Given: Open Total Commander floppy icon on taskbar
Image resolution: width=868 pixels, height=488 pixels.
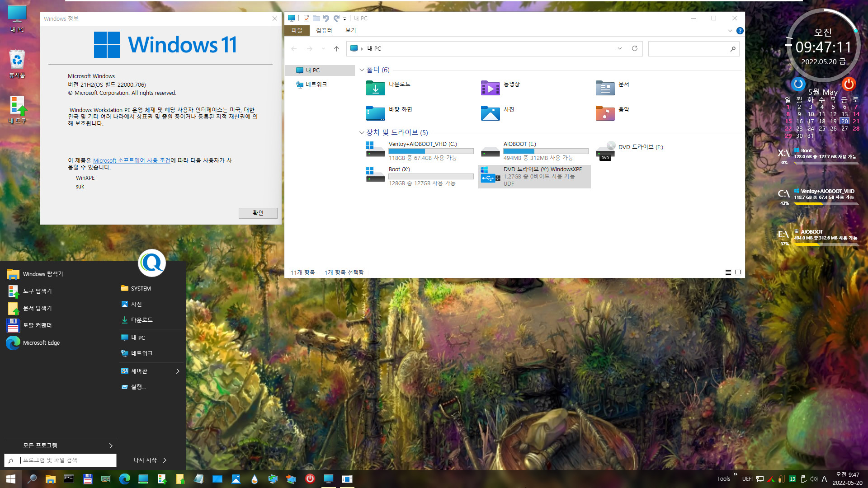Looking at the screenshot, I should (x=87, y=479).
